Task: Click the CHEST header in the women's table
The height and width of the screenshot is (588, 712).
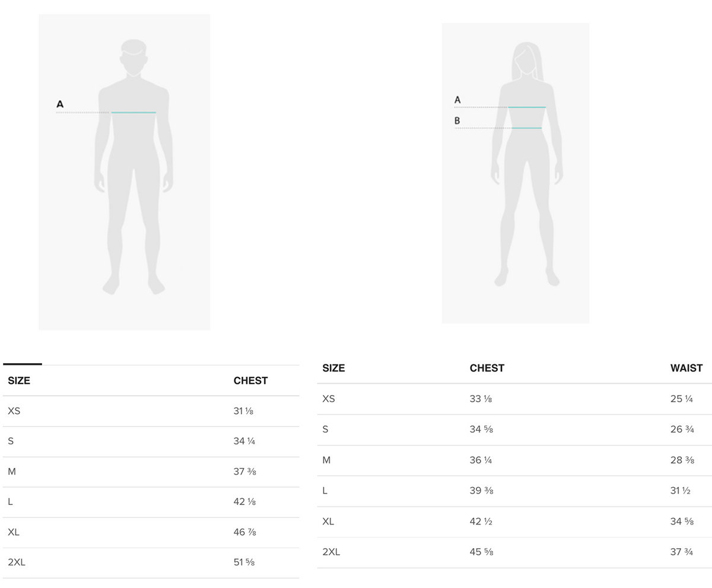Action: [x=487, y=368]
